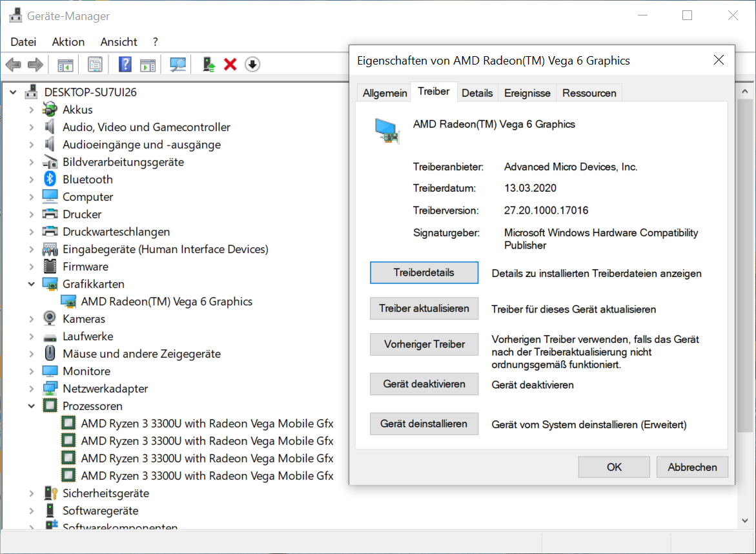The width and height of the screenshot is (756, 554).
Task: Click the Netzwerkadapter icon
Action: click(x=50, y=388)
